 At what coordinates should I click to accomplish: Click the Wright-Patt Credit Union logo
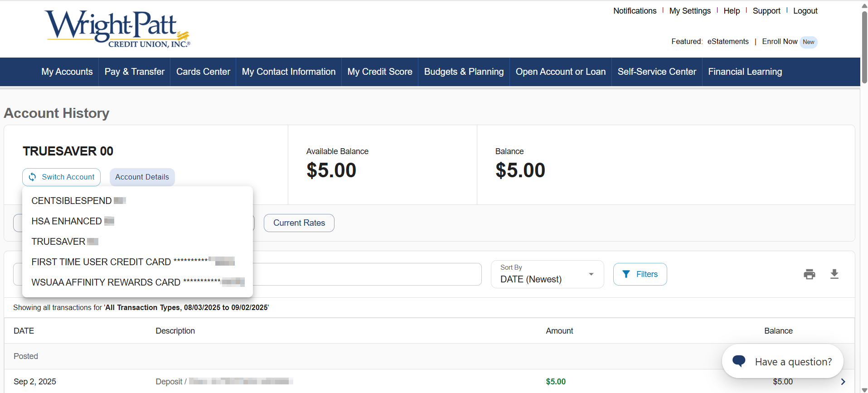117,29
